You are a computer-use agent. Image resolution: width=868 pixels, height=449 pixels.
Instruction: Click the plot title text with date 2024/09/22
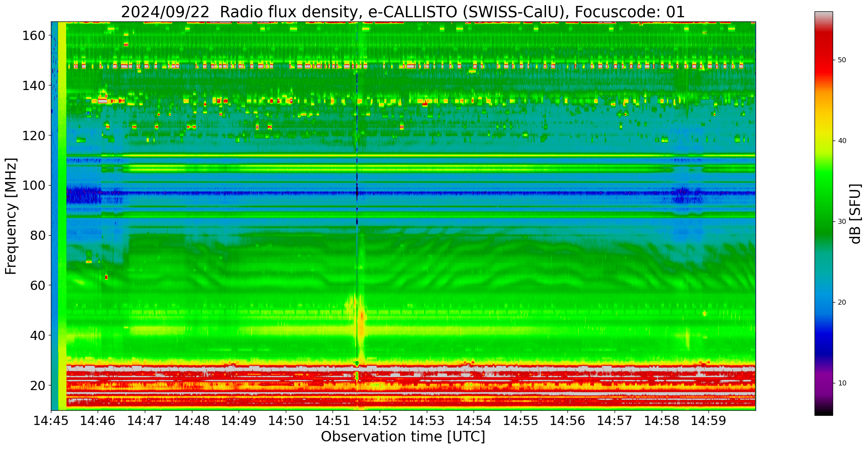[403, 12]
